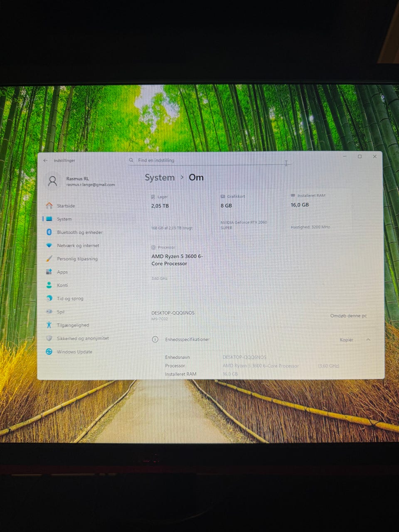Screen dimensions: 399x532
Task: Click the MS-7C02 model text
Action: click(x=160, y=319)
